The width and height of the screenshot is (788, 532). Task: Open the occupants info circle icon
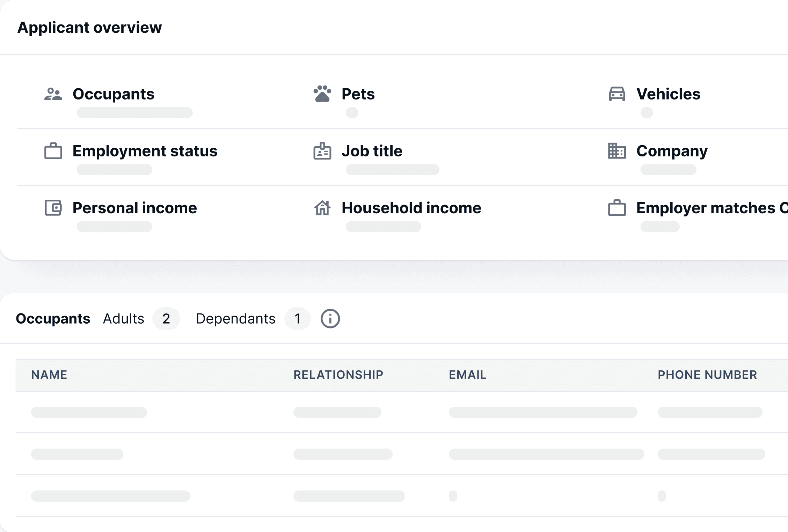330,318
